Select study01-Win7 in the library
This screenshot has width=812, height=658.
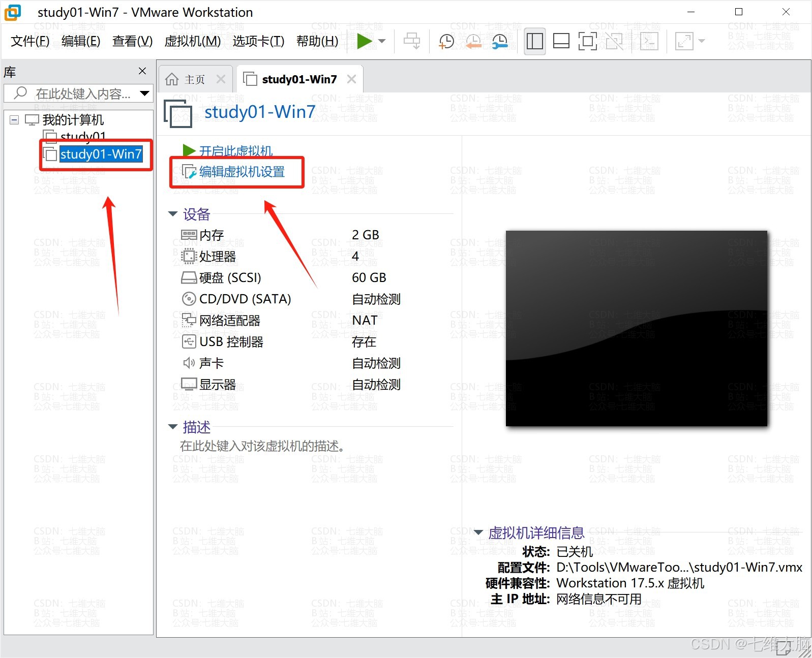(x=101, y=154)
